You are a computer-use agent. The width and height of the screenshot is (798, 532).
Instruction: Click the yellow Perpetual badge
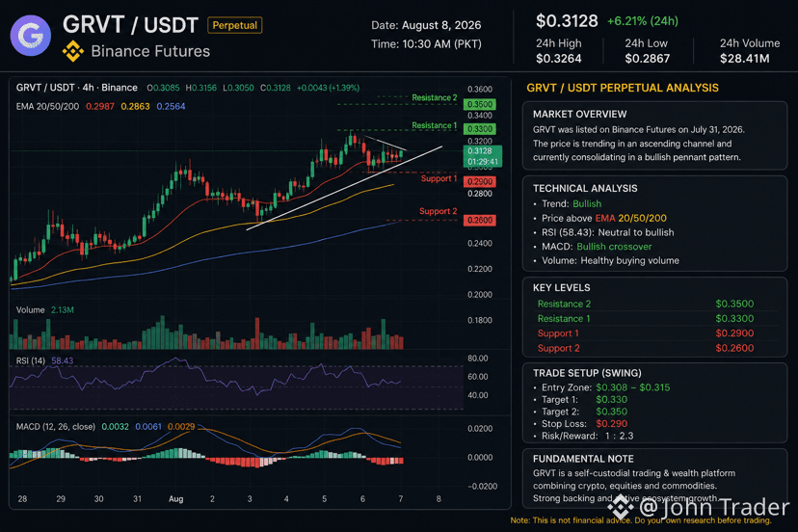click(x=234, y=25)
